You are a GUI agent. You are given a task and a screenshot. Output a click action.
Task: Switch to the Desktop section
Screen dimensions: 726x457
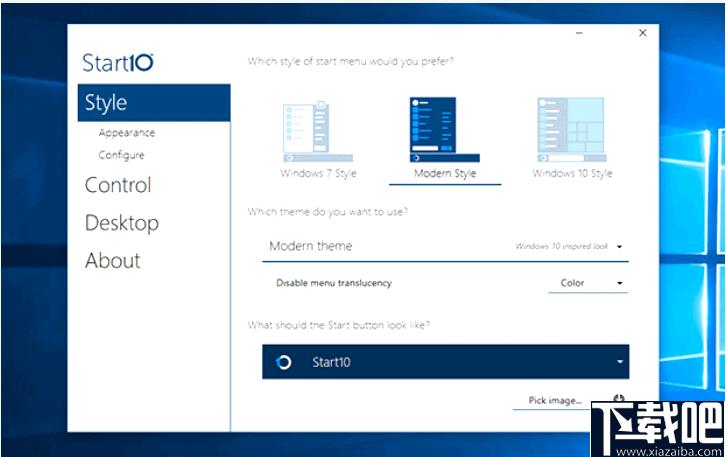click(x=122, y=223)
